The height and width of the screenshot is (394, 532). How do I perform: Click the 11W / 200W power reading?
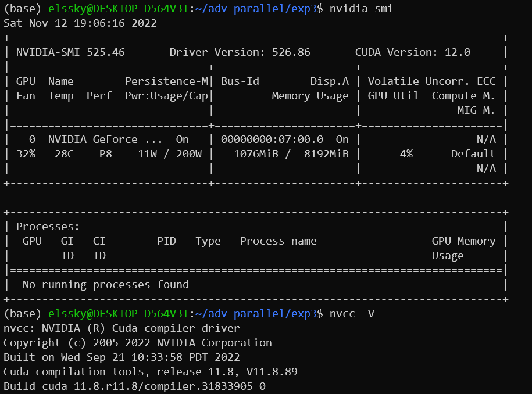169,154
